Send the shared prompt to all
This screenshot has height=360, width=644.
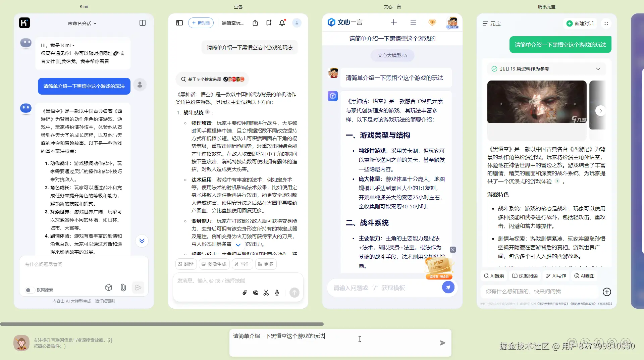click(x=443, y=343)
